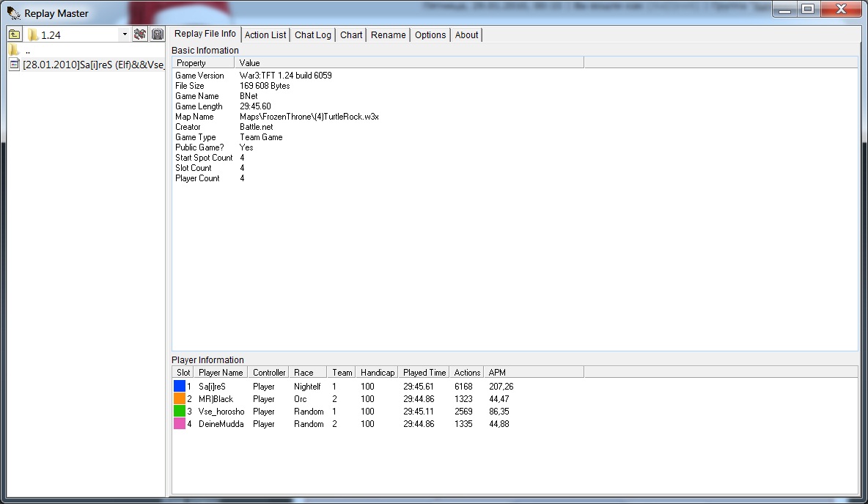The image size is (868, 504).
Task: Click the pink DeineMudda color swatch
Action: (x=179, y=423)
